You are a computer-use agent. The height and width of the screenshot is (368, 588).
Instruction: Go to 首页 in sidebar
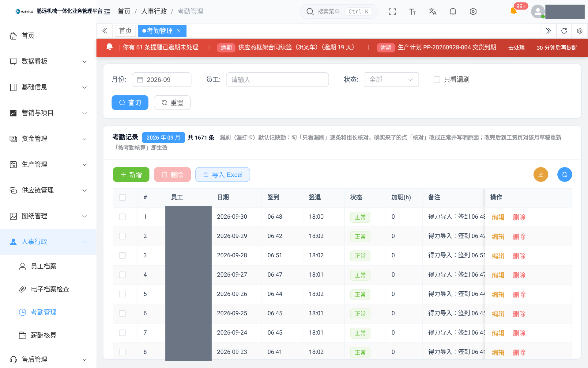tap(48, 36)
